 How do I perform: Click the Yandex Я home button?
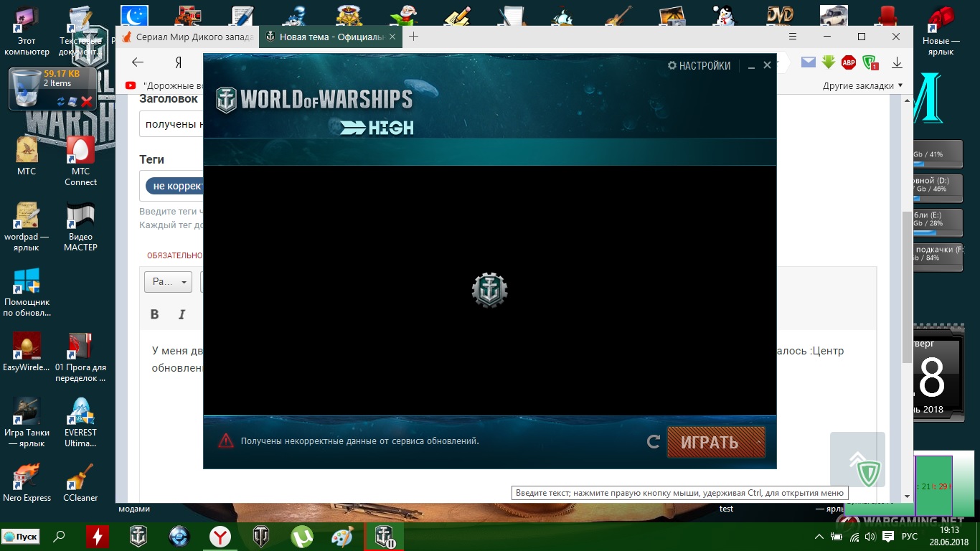(179, 62)
